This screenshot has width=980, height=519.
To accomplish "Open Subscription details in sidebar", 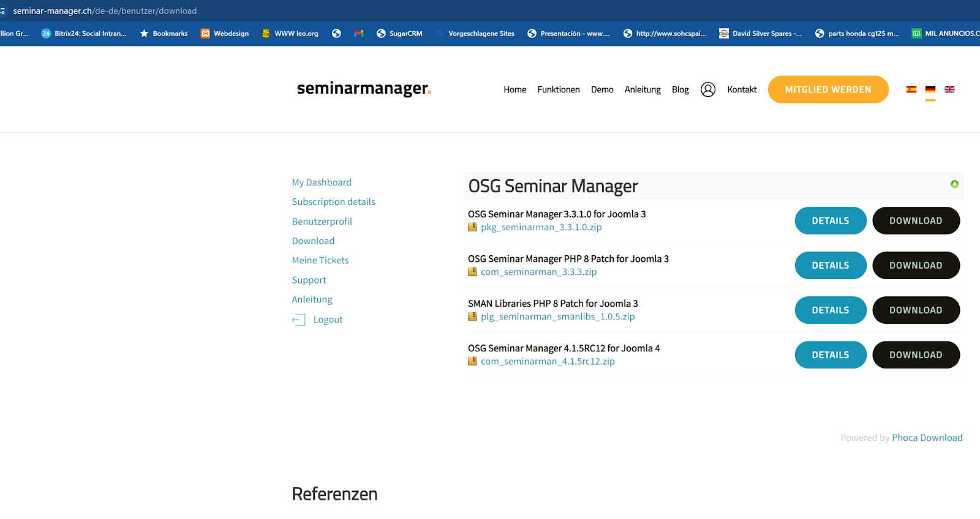I will (x=333, y=202).
